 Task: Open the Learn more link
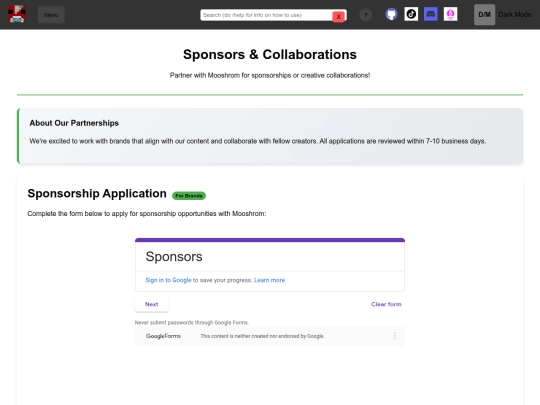tap(269, 280)
